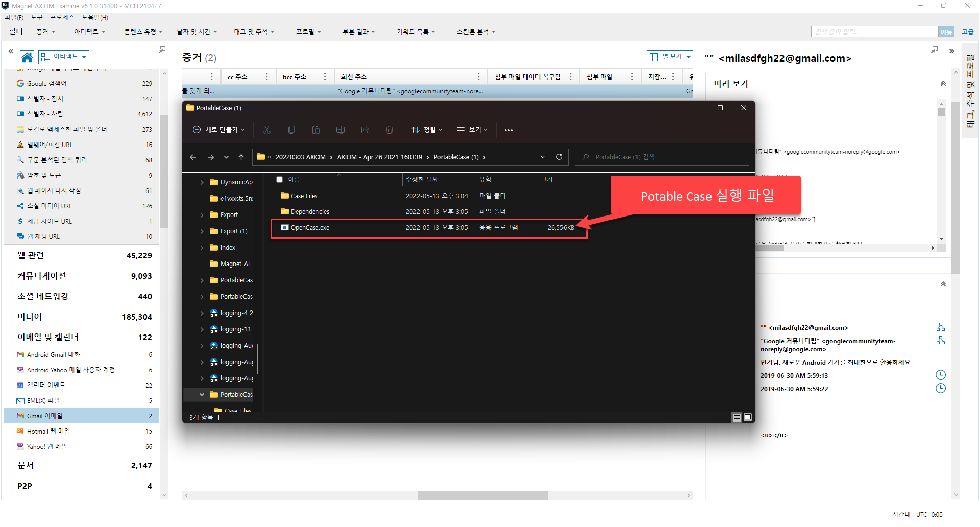Open the 정렬 sort dropdown in Explorer
980x527 pixels.
[427, 130]
